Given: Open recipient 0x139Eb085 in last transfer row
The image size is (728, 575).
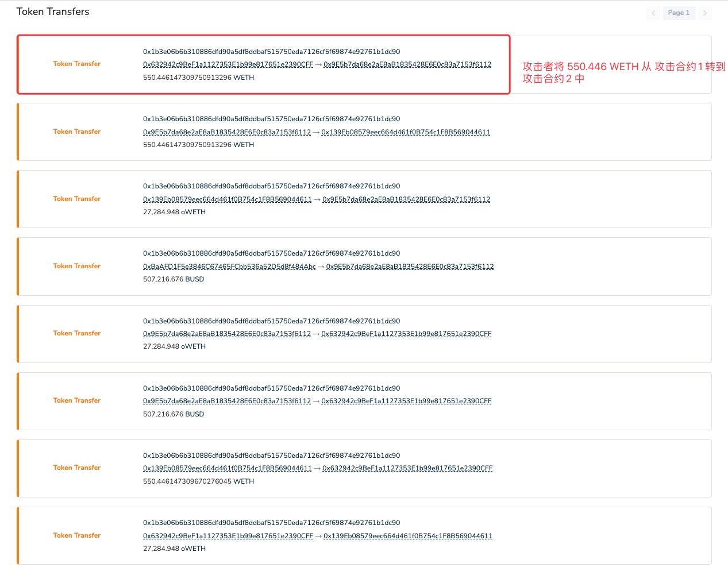Looking at the screenshot, I should point(408,536).
